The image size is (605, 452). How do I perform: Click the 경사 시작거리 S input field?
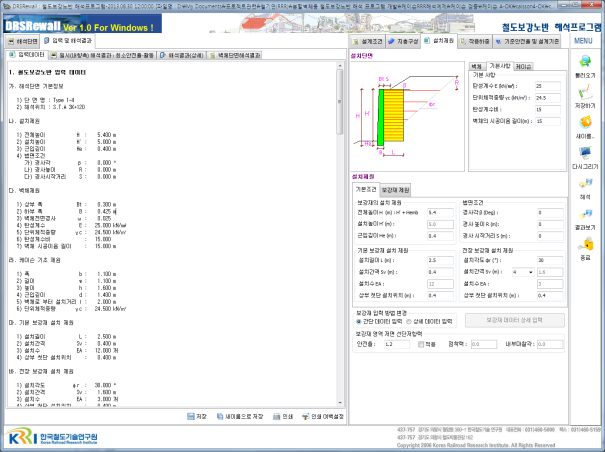(x=550, y=235)
